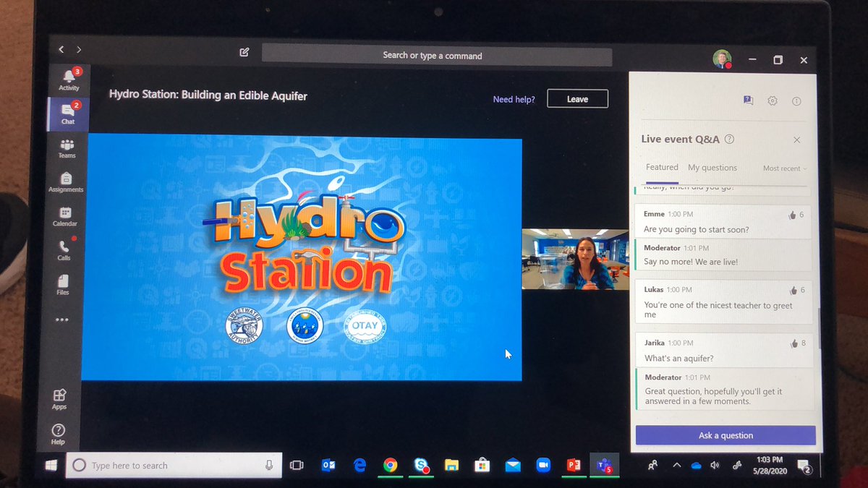Viewport: 868px width, 488px height.
Task: Click the Ask a question button
Action: (726, 435)
